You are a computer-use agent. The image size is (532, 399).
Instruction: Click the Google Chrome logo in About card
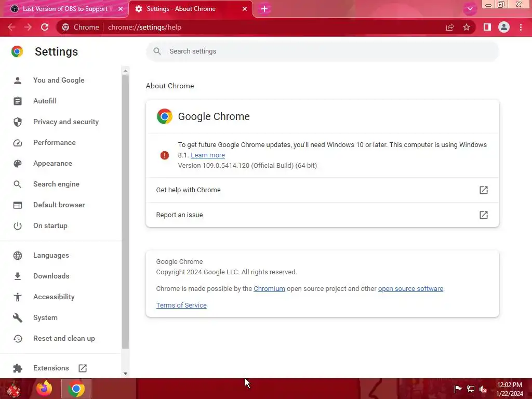click(165, 116)
